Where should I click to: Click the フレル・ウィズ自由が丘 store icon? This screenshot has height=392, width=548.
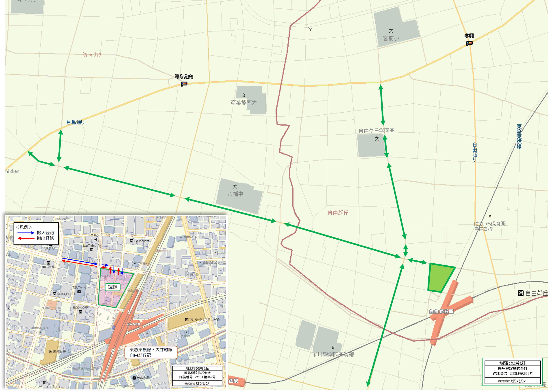pyautogui.click(x=187, y=320)
